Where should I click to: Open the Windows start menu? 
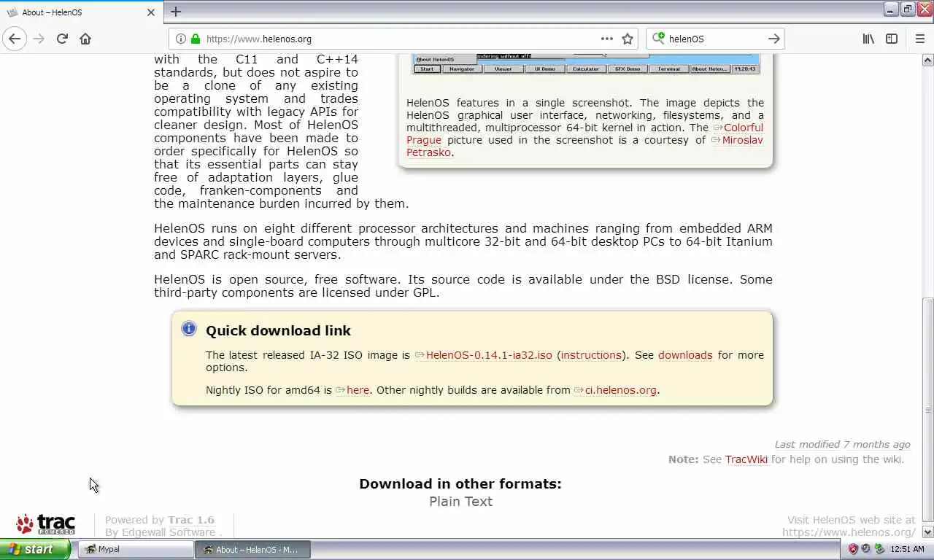(x=35, y=549)
